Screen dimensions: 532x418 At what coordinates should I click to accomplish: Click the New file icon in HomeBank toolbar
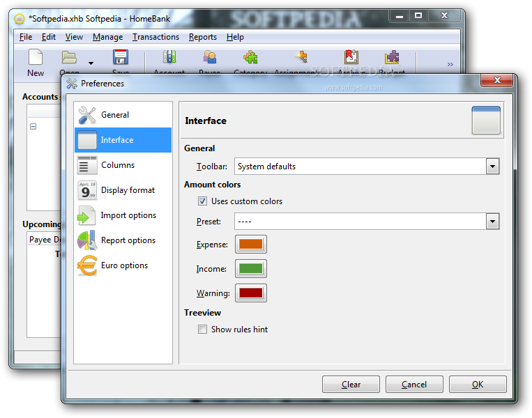(36, 57)
